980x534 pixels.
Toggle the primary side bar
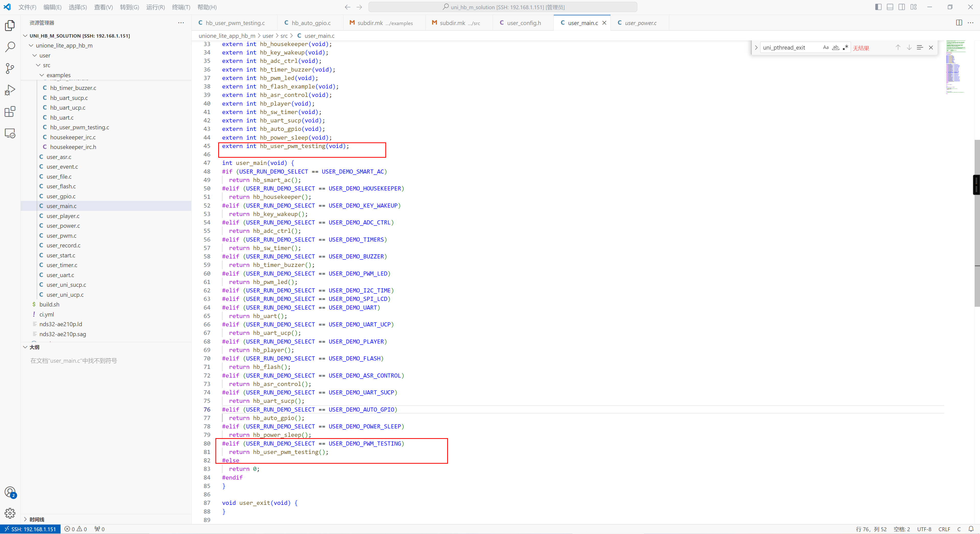point(879,7)
